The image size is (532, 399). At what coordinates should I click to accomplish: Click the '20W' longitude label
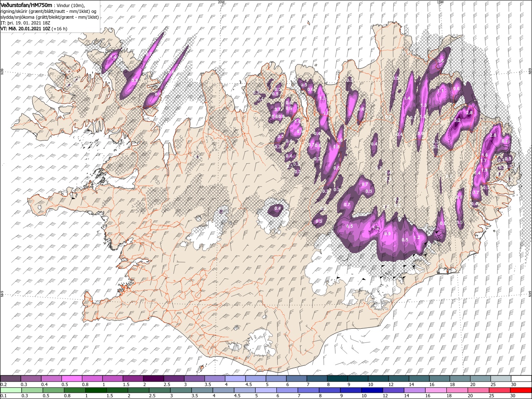221,2
